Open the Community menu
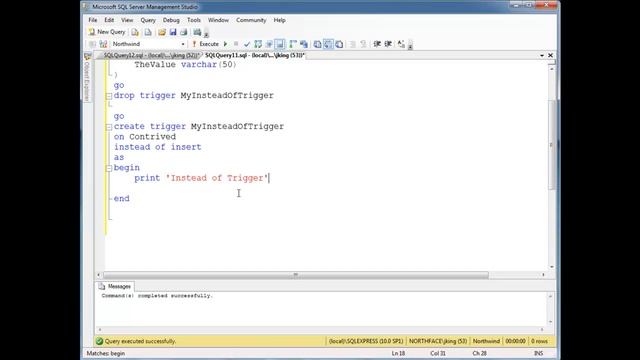This screenshot has height=360, width=640. tap(251, 20)
